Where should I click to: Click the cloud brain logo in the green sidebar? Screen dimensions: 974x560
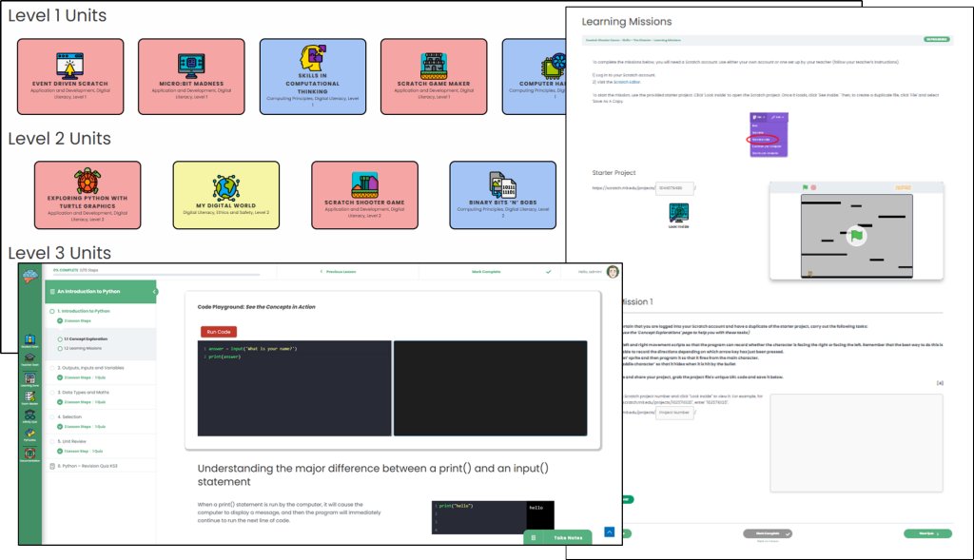(30, 276)
